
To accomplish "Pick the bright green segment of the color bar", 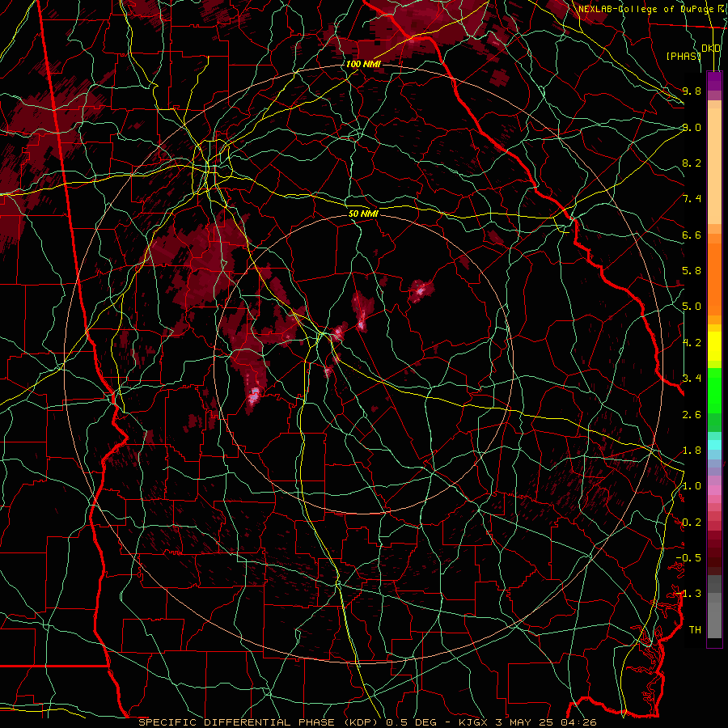I will pos(714,390).
